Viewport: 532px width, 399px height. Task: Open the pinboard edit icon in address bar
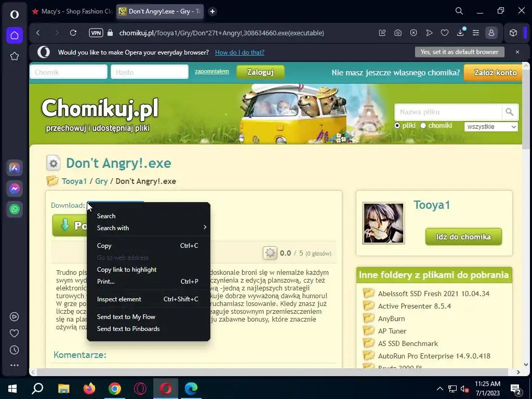(x=382, y=33)
